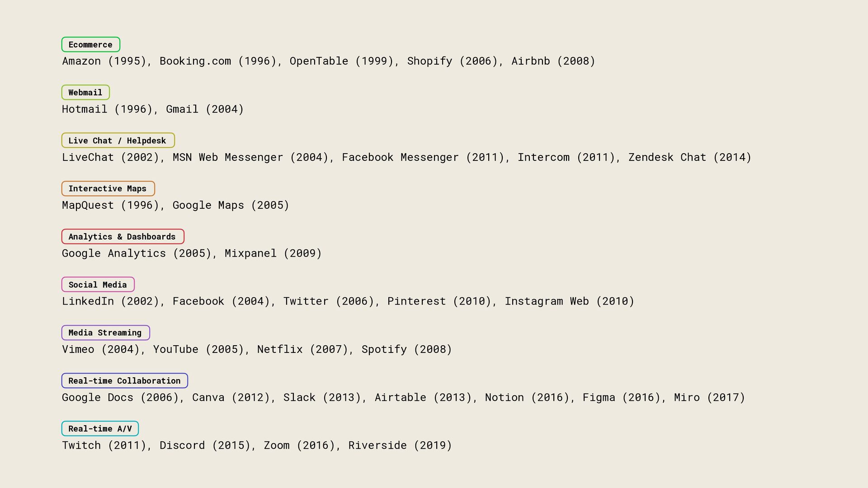868x488 pixels.
Task: Select the Real-time Collaboration tag
Action: 124,381
